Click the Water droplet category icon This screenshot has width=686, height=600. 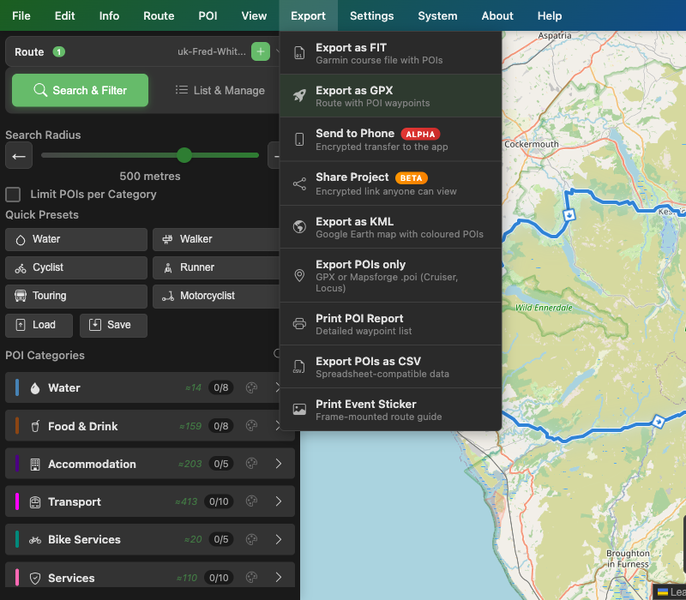pyautogui.click(x=35, y=388)
